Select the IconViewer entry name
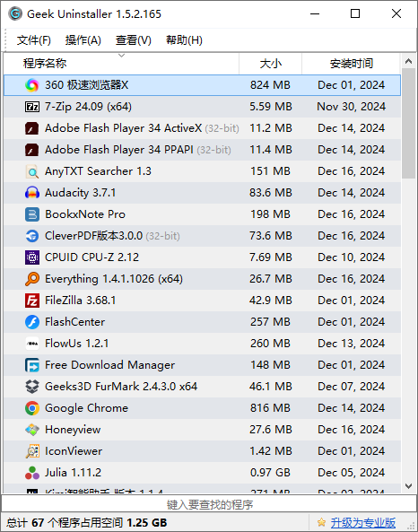Image resolution: width=418 pixels, height=532 pixels. 74,451
